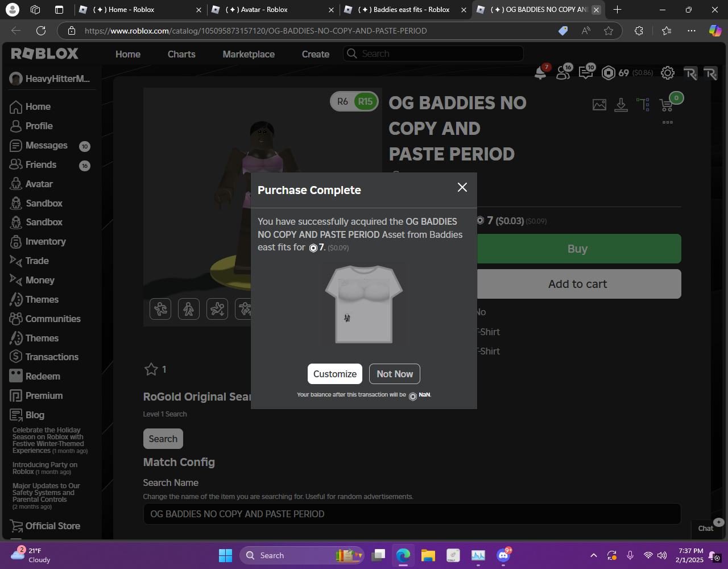Screen dimensions: 728x569
Task: Click the Customize button
Action: click(335, 374)
